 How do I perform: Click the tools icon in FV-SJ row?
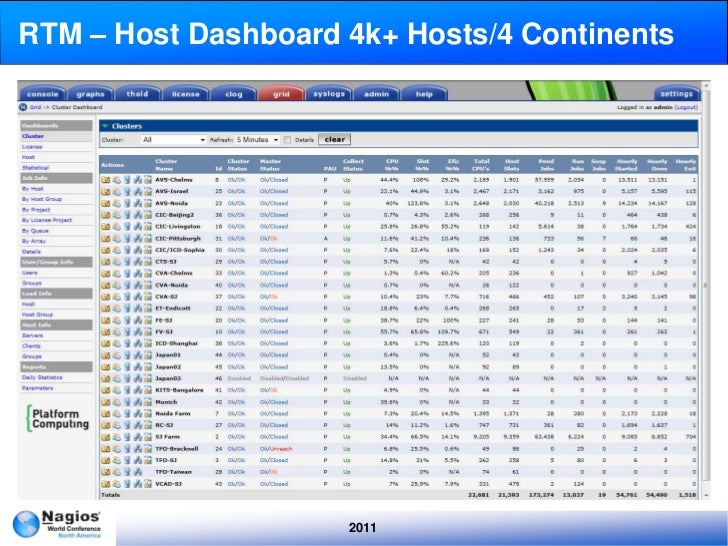pyautogui.click(x=138, y=332)
